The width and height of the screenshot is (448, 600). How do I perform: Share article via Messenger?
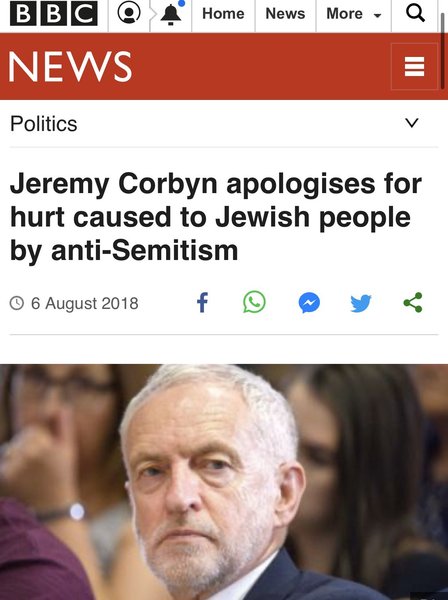click(309, 303)
